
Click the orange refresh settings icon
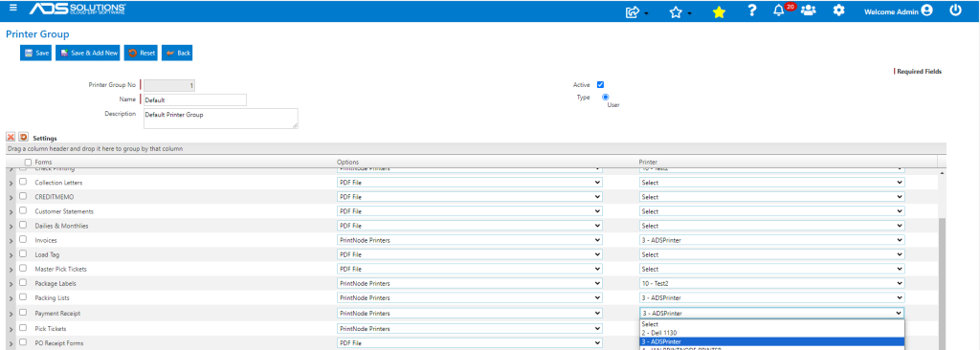point(23,137)
